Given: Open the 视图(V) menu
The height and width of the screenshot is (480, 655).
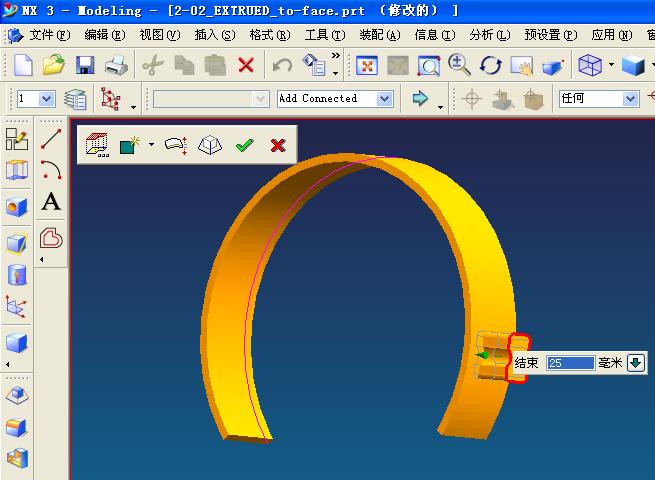Looking at the screenshot, I should 160,35.
